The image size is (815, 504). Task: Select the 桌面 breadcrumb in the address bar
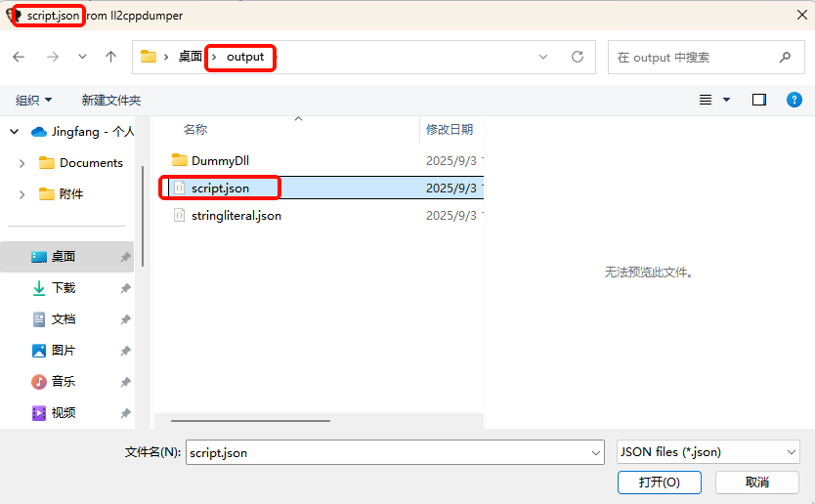[x=190, y=57]
